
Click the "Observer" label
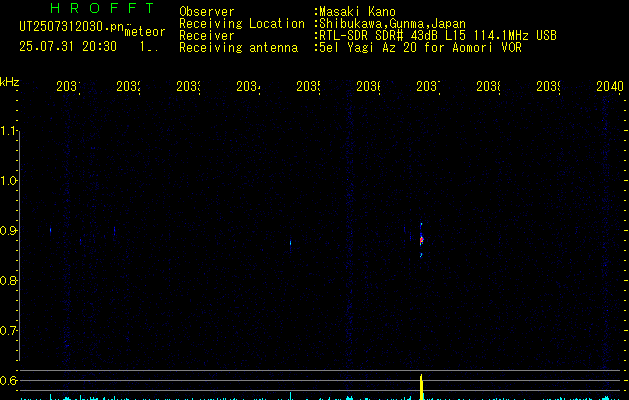coord(207,12)
